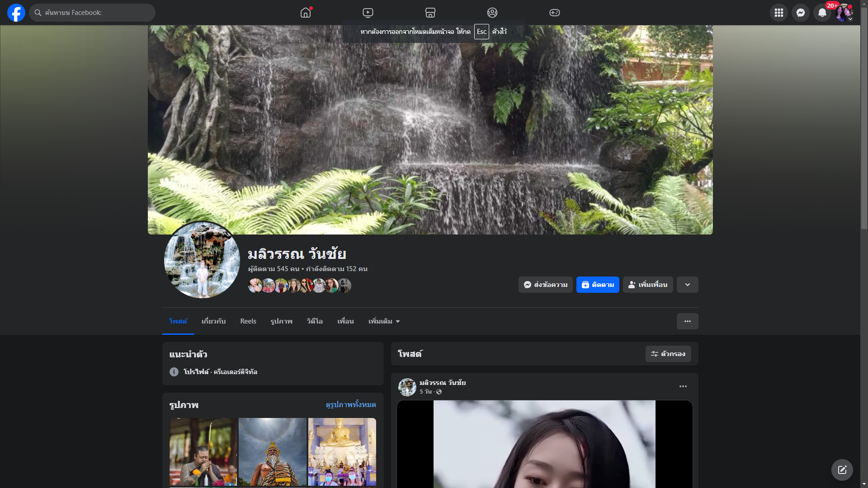The image size is (868, 488).
Task: Open the Notifications bell icon
Action: (x=822, y=13)
